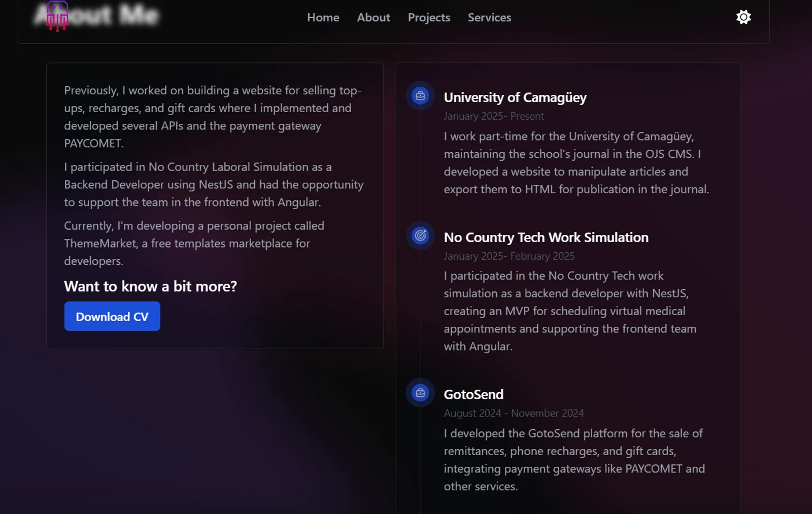The height and width of the screenshot is (514, 812).
Task: Select the University of Camagüey heading
Action: tap(515, 97)
